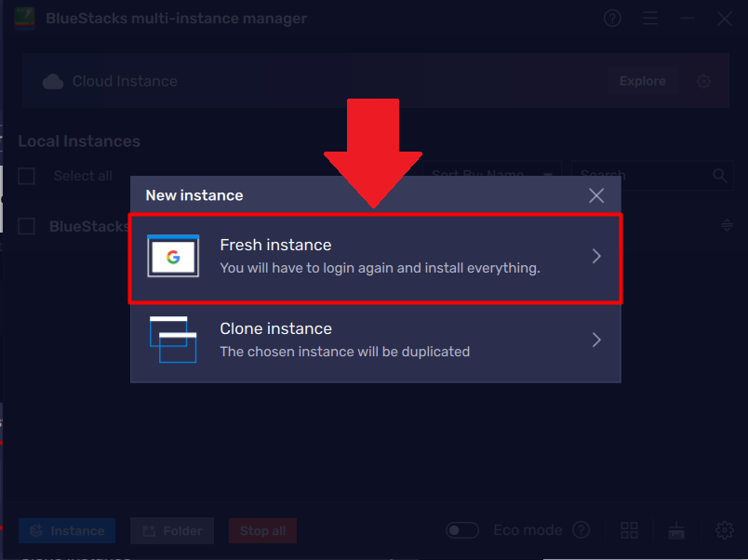Toggle the Eco mode switch
The image size is (748, 560).
click(462, 529)
